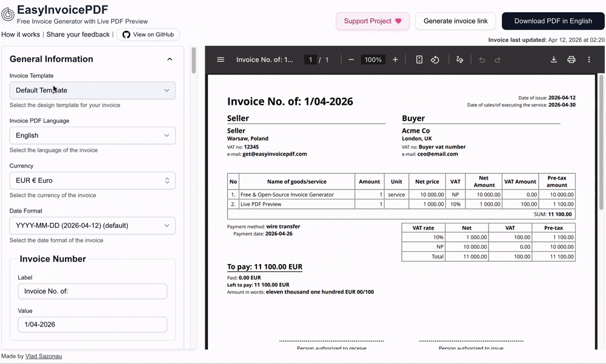Visit Vlad Sazonau's link
The width and height of the screenshot is (606, 364).
(44, 356)
